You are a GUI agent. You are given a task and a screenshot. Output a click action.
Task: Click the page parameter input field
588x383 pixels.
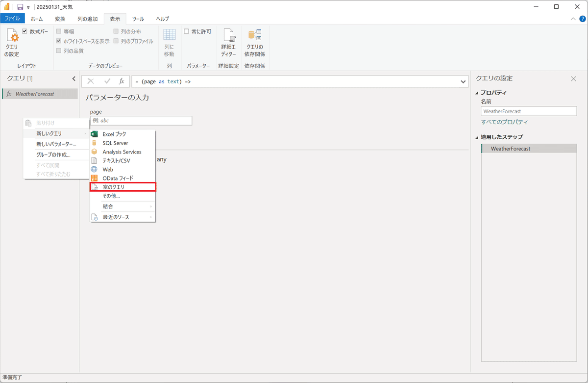tap(141, 120)
